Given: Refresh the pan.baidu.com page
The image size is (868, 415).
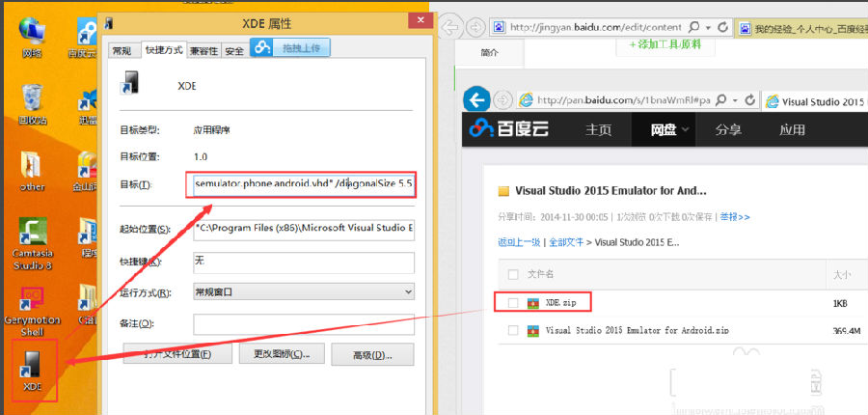Looking at the screenshot, I should (x=750, y=99).
